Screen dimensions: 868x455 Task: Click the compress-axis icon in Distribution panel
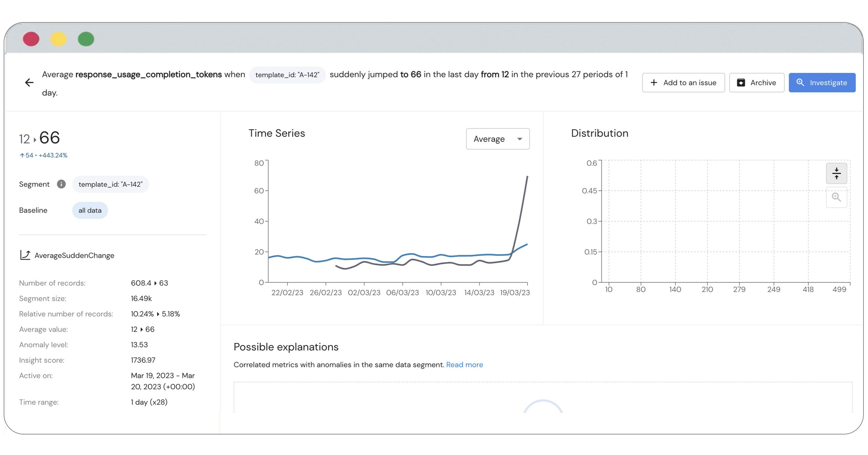click(x=836, y=173)
